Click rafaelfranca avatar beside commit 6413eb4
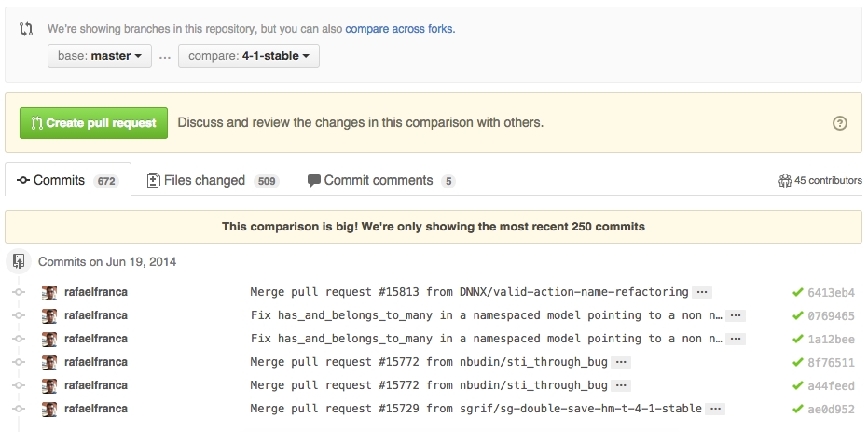This screenshot has height=432, width=868. pyautogui.click(x=50, y=292)
